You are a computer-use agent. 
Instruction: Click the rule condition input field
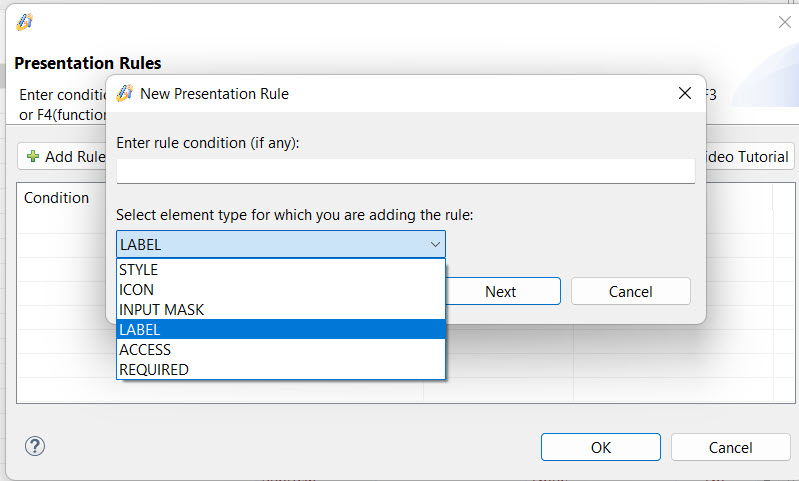point(406,171)
